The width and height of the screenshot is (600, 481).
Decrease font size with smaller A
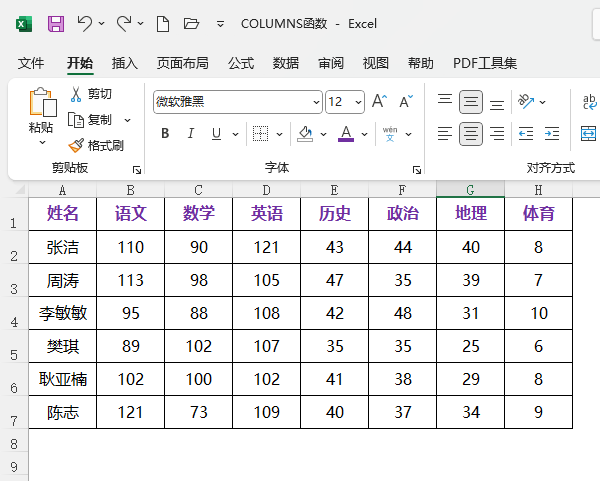406,102
